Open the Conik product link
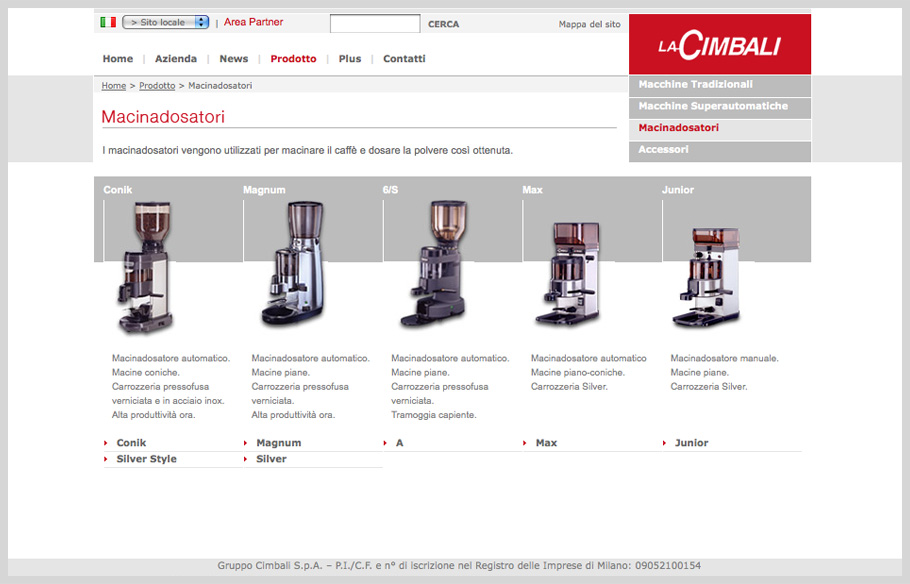 (131, 443)
